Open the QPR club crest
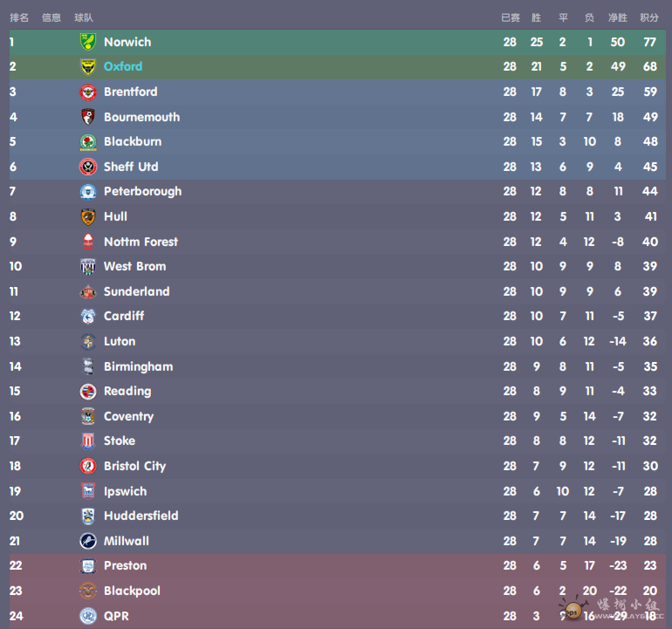Viewport: 672px width, 629px height. pyautogui.click(x=88, y=616)
